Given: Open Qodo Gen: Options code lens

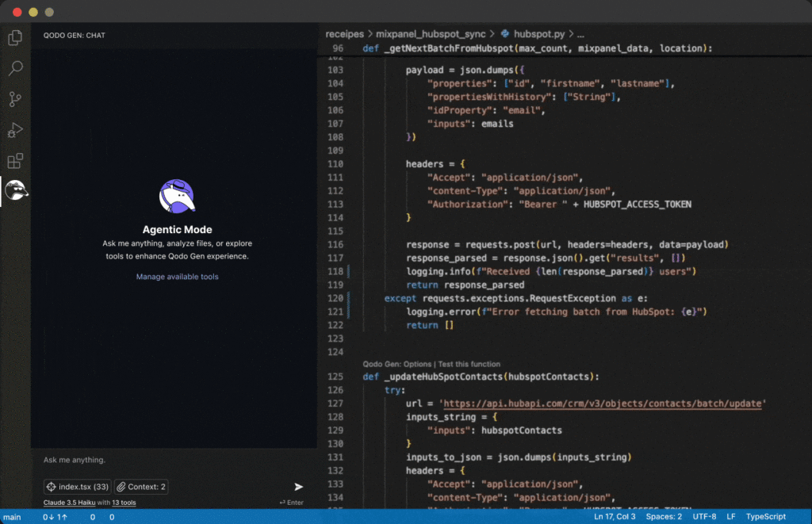Looking at the screenshot, I should point(397,364).
